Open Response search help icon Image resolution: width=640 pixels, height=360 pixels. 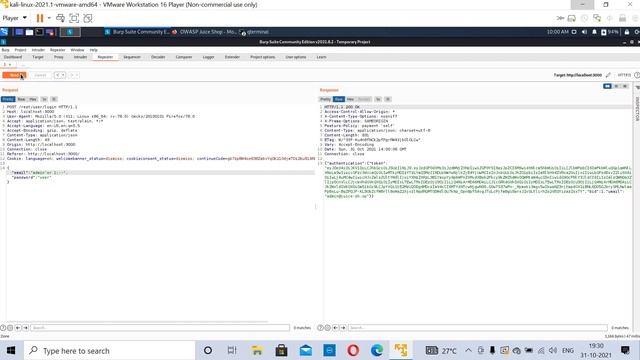tap(320, 328)
